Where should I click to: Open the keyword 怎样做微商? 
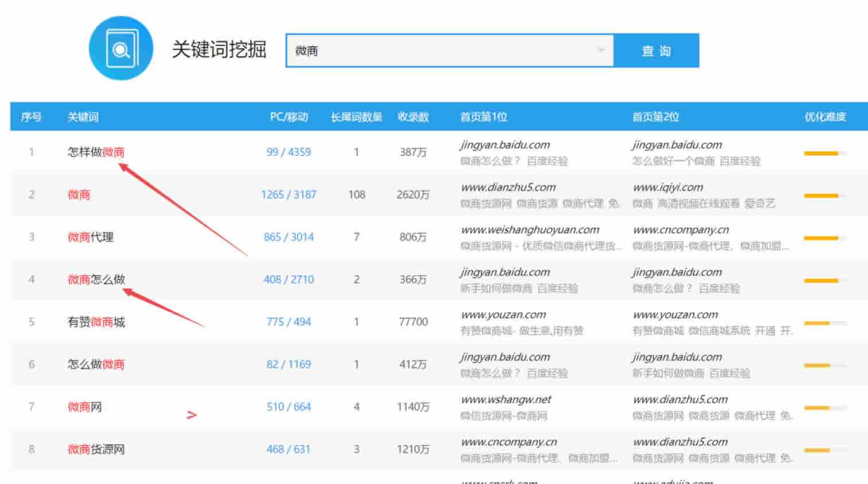[96, 152]
